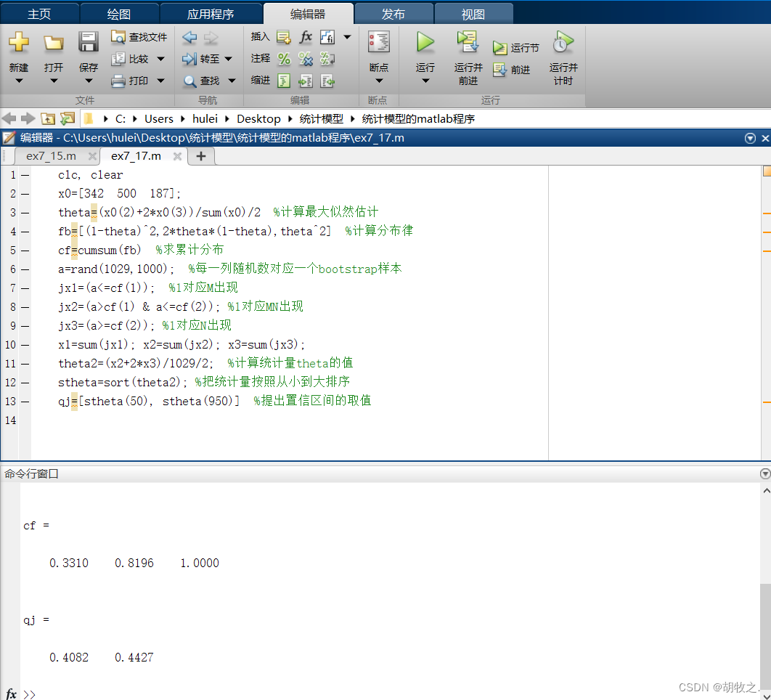
Task: Click the Users path segment
Action: (x=159, y=119)
